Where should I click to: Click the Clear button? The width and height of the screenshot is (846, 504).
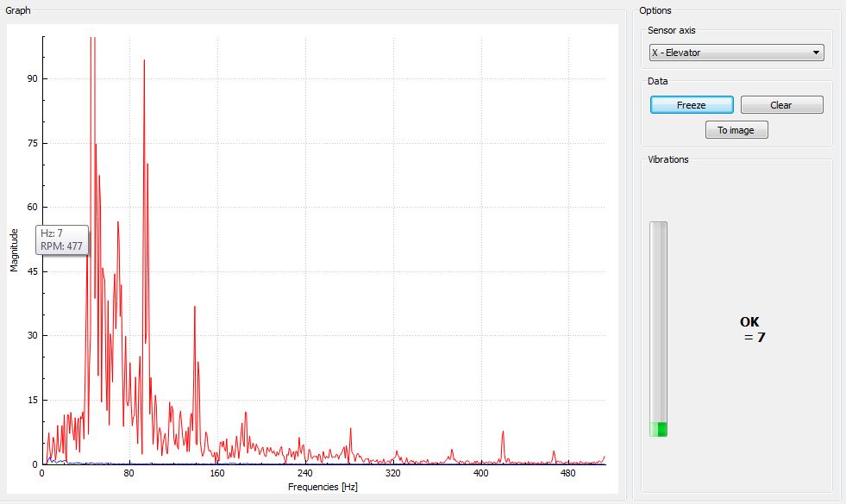pyautogui.click(x=781, y=105)
